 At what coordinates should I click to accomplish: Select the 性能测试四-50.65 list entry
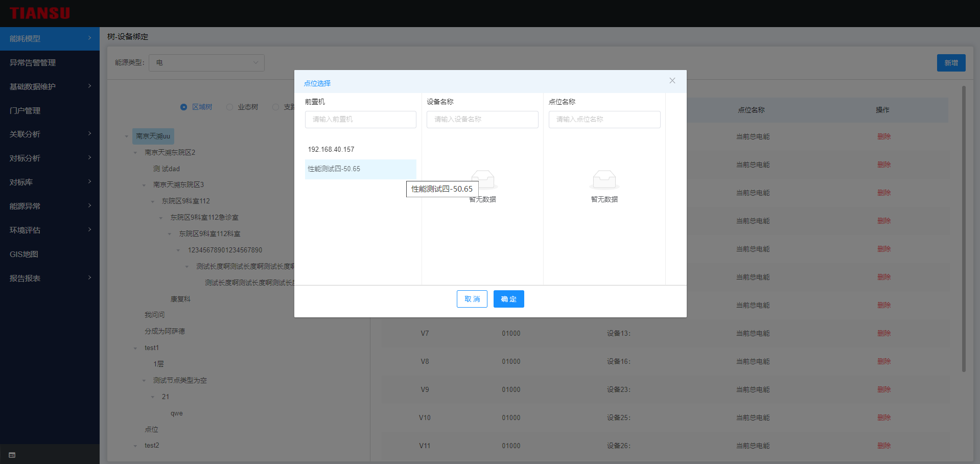[x=361, y=169]
